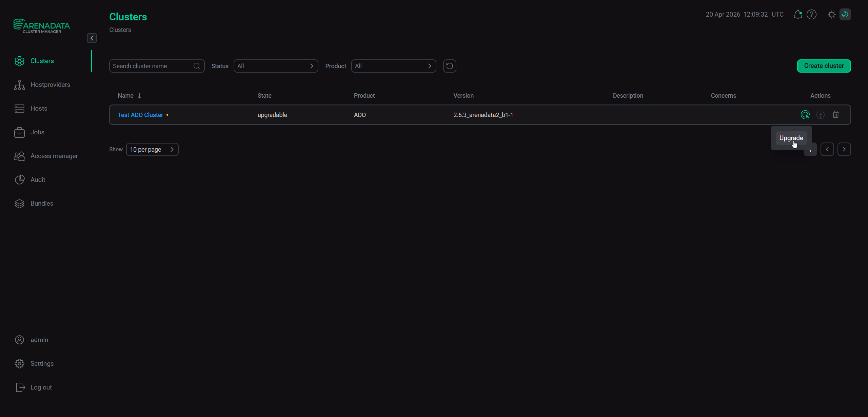Image resolution: width=868 pixels, height=417 pixels.
Task: Switch to dark theme moon icon
Action: tap(845, 15)
